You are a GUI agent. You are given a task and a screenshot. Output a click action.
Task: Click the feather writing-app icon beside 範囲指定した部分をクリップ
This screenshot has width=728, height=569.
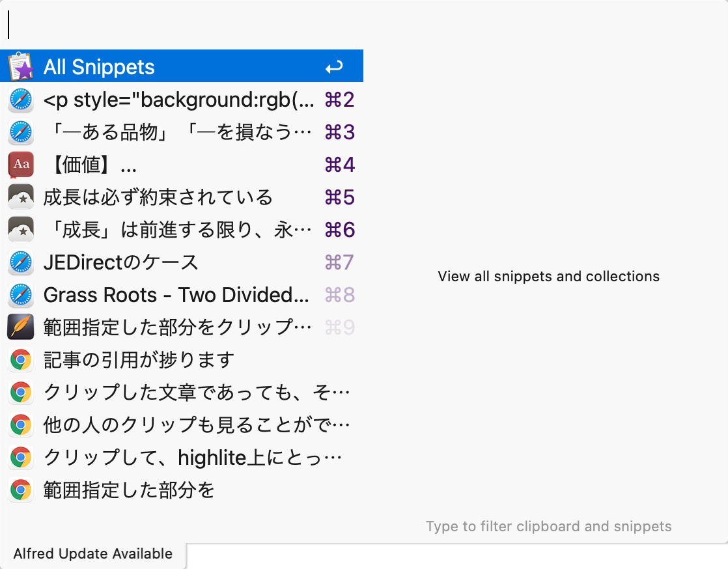point(20,327)
